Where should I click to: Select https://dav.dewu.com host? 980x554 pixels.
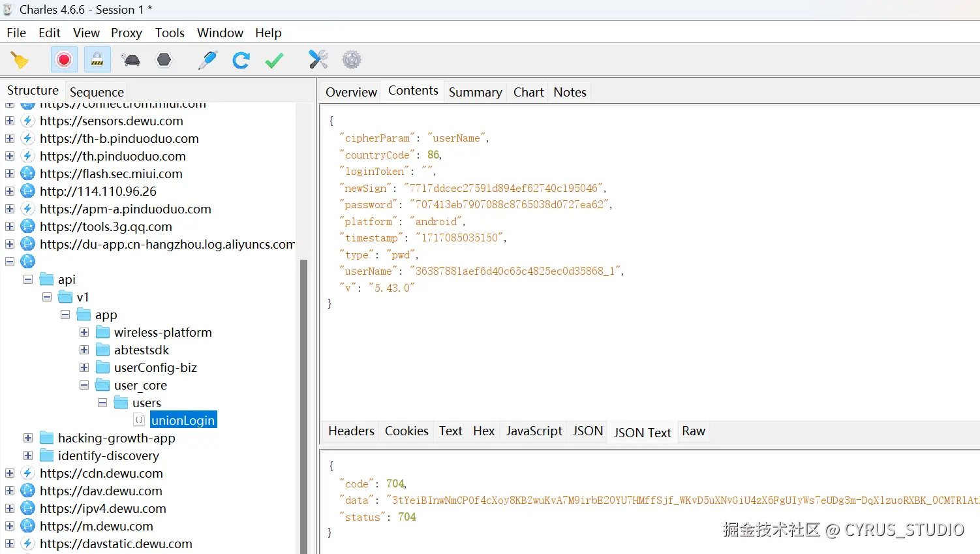101,491
